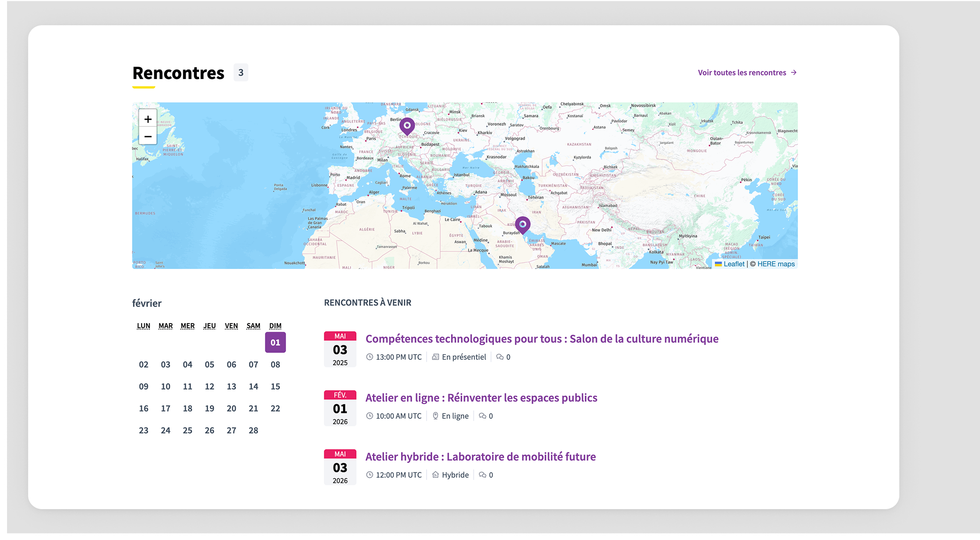Click the clock icon beside 10:00 AM UTC
The width and height of the screenshot is (980, 540).
click(x=369, y=416)
